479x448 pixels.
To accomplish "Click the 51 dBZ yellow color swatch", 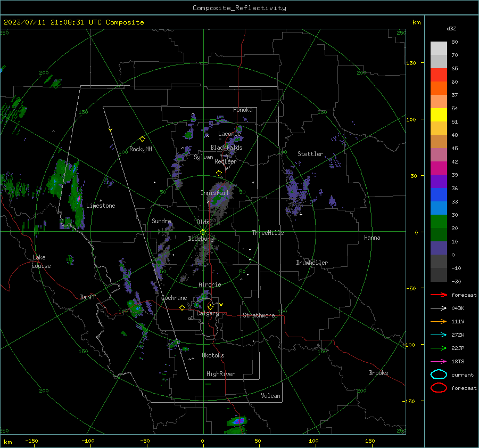I will pyautogui.click(x=439, y=115).
